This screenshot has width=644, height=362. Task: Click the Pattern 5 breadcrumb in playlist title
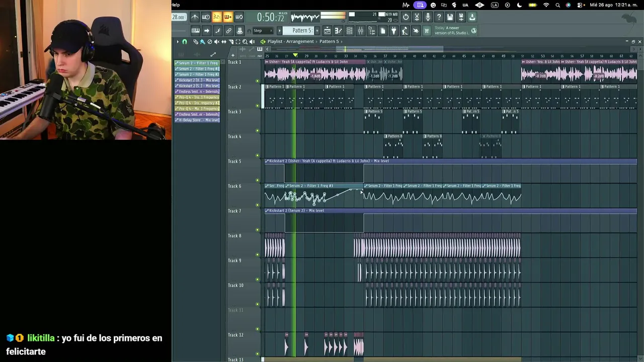[329, 42]
